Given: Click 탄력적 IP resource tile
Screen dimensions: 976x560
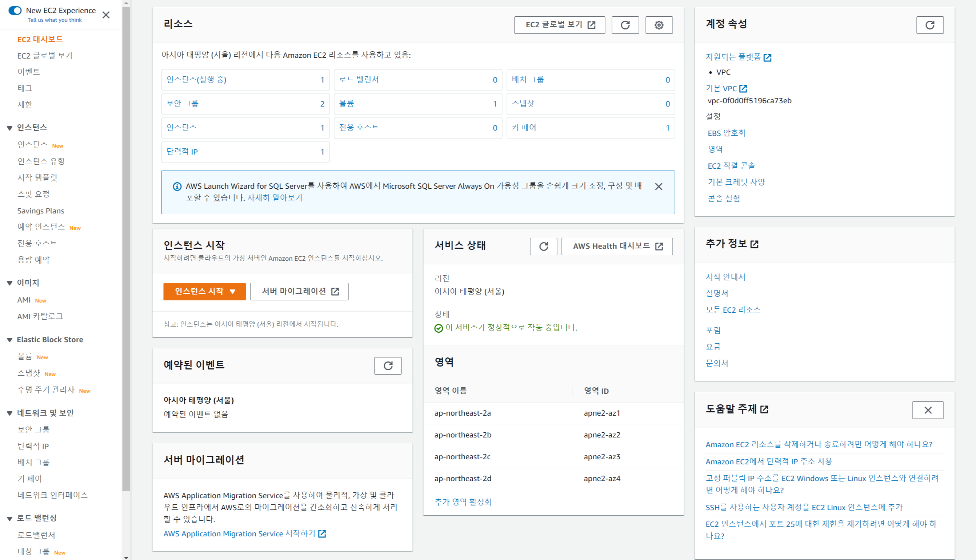Looking at the screenshot, I should [245, 152].
